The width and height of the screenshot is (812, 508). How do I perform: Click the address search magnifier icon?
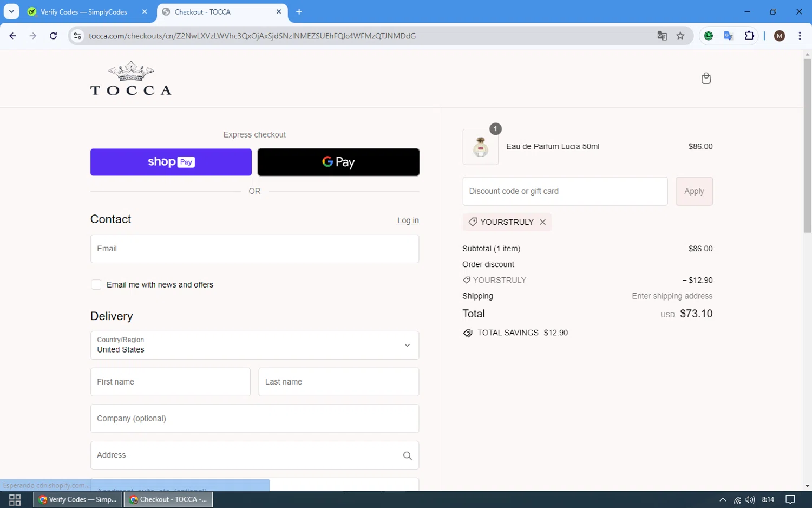click(407, 455)
